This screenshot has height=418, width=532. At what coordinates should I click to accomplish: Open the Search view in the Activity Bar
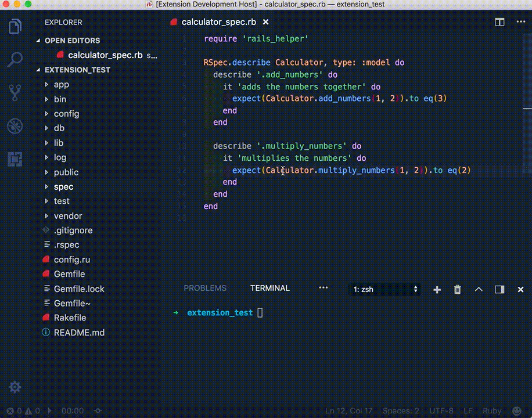point(15,59)
